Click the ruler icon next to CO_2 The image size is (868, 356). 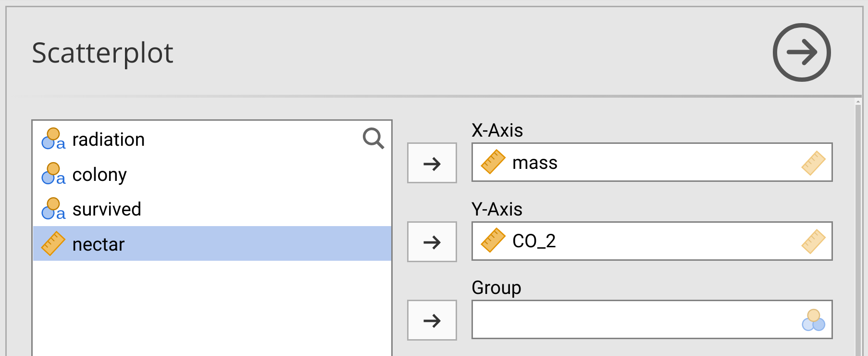click(x=493, y=241)
